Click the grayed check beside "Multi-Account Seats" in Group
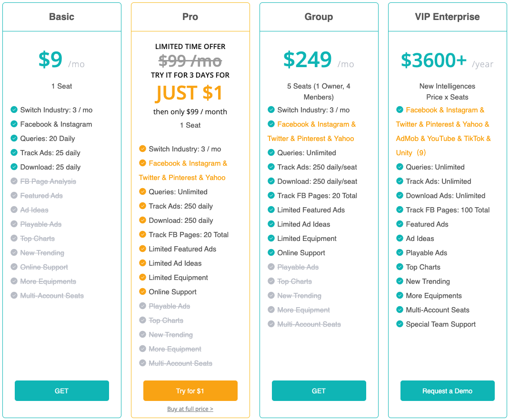 (271, 324)
